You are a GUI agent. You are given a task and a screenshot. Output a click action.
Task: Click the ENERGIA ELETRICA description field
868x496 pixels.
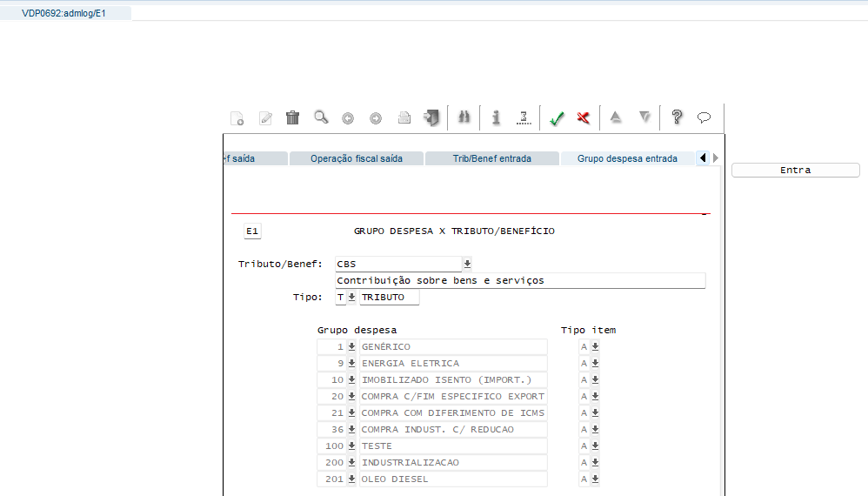click(453, 363)
